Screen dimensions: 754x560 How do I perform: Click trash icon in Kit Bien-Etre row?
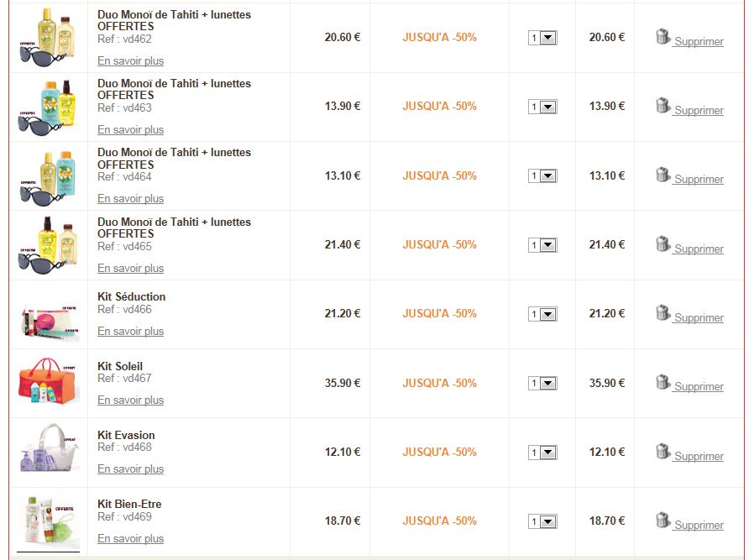click(x=662, y=521)
